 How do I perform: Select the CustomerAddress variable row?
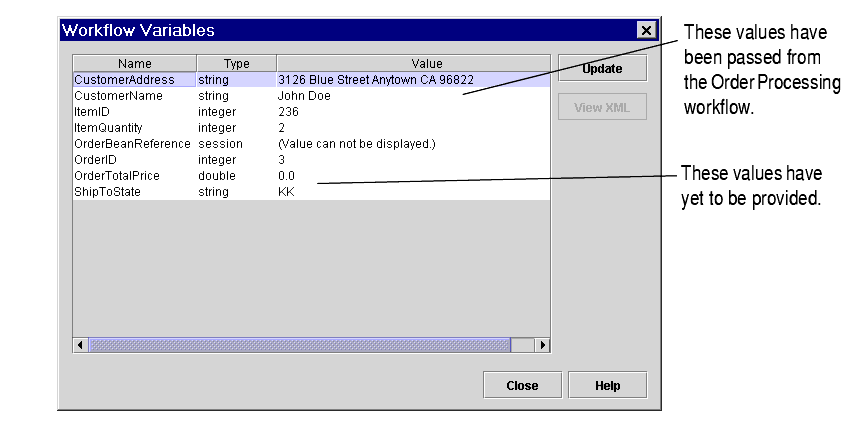pos(311,80)
